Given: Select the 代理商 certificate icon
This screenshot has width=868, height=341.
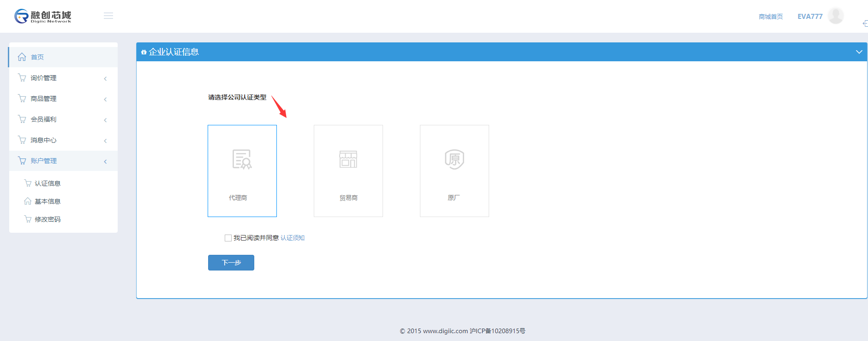Looking at the screenshot, I should (x=242, y=159).
